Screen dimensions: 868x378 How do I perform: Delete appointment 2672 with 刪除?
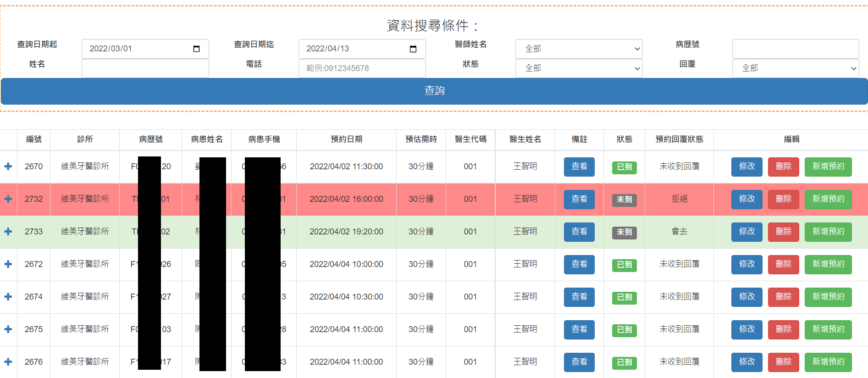click(784, 264)
